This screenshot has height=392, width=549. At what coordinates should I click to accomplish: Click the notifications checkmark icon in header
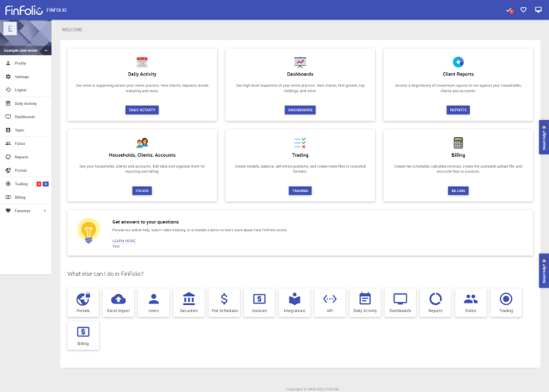pos(510,10)
